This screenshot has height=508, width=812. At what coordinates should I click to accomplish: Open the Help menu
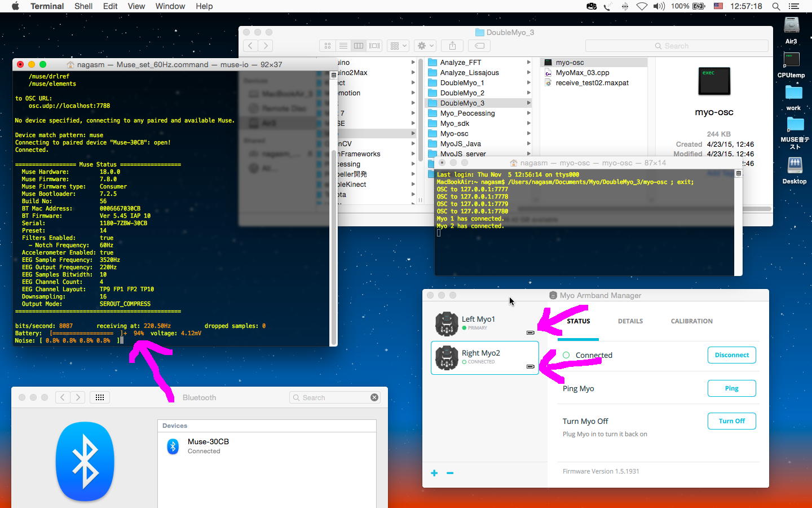(x=204, y=6)
